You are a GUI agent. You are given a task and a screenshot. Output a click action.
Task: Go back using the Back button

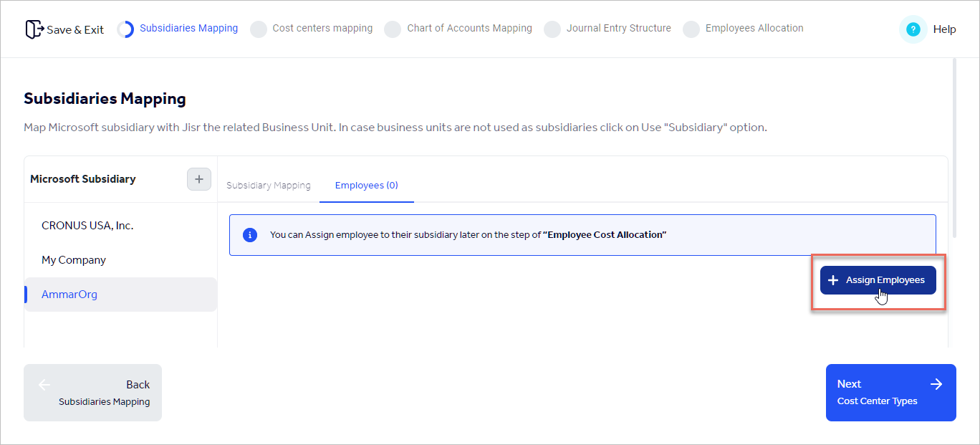[x=92, y=392]
